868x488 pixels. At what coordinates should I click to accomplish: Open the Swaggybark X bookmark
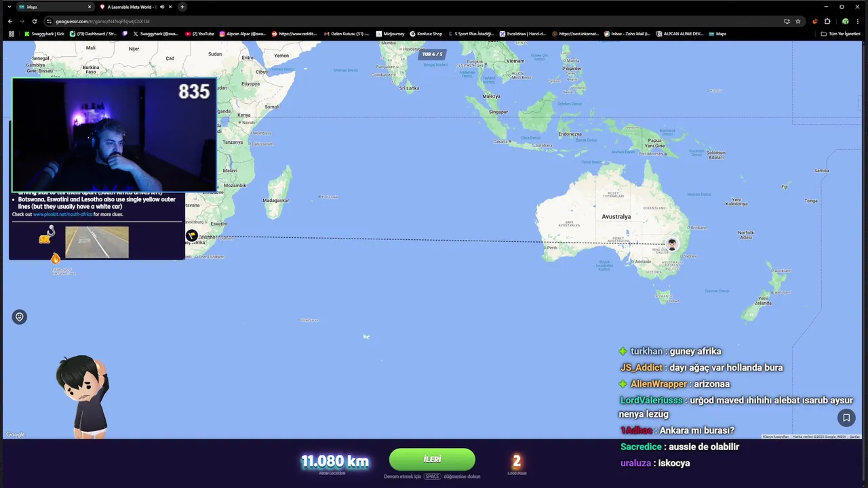[156, 33]
